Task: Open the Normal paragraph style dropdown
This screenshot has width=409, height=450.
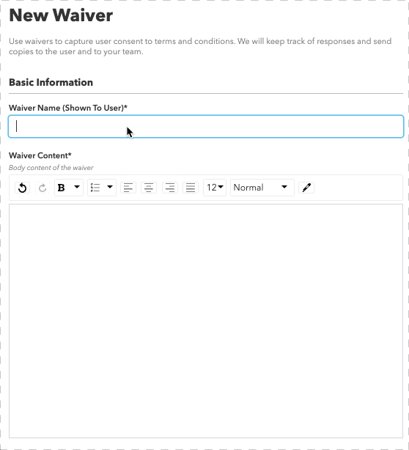Action: pyautogui.click(x=262, y=188)
